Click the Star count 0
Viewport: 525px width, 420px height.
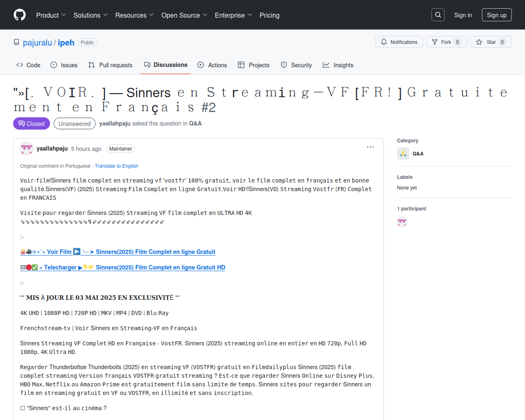[x=502, y=42]
